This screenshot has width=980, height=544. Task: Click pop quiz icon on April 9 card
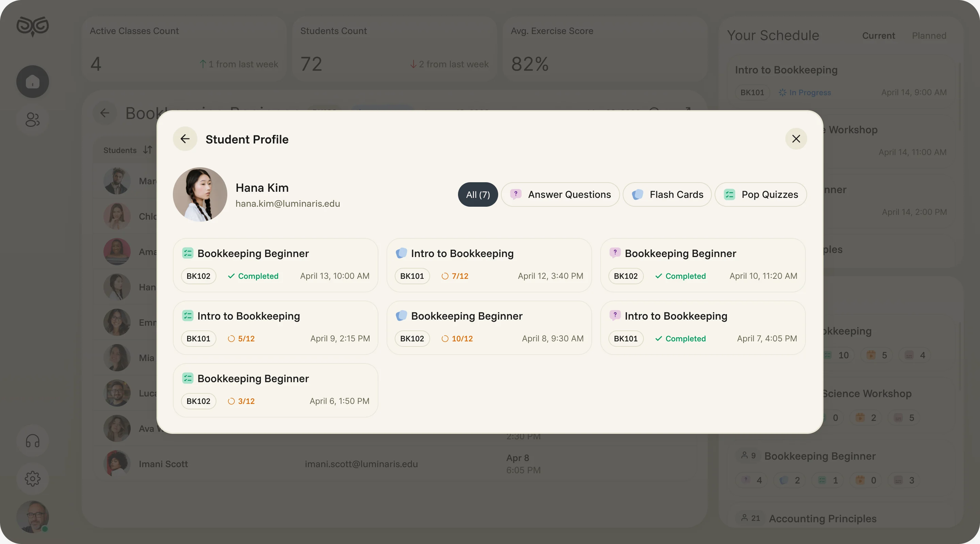[x=187, y=316]
